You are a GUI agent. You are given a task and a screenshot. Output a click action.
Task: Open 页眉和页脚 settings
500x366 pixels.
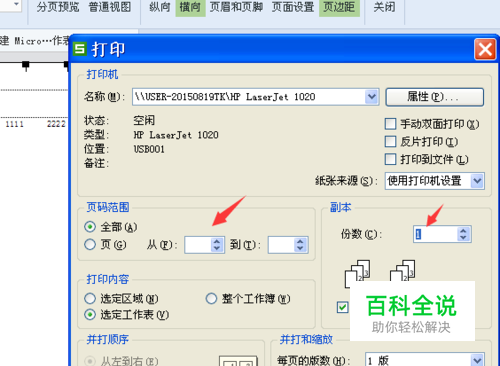[x=236, y=7]
